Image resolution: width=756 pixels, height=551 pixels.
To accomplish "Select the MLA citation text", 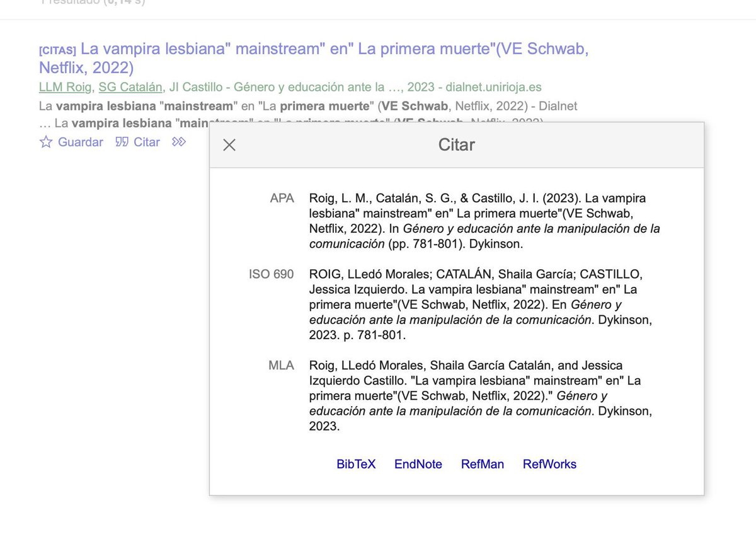I will click(x=481, y=396).
